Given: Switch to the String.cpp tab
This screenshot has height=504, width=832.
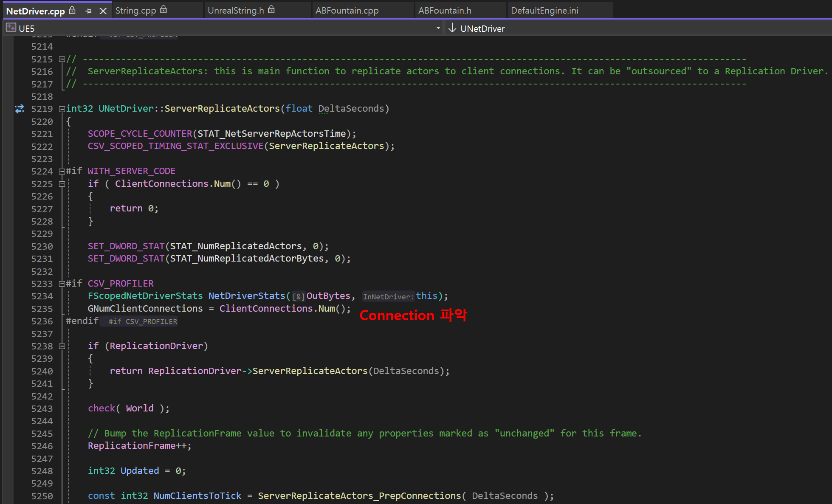Looking at the screenshot, I should [x=136, y=11].
